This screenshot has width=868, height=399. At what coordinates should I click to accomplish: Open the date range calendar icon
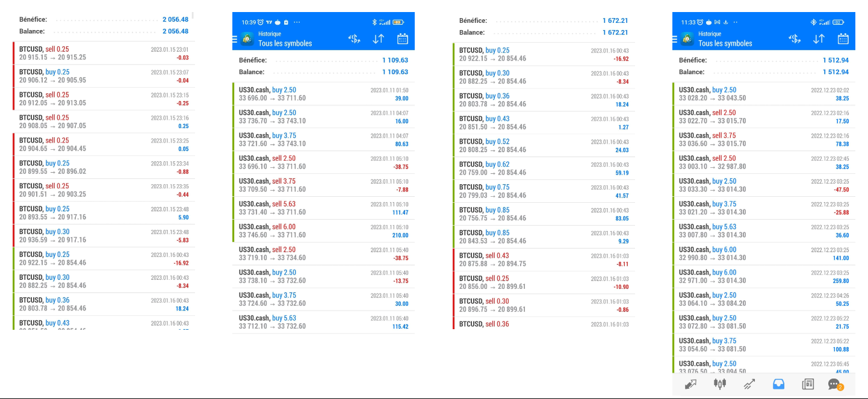click(843, 39)
